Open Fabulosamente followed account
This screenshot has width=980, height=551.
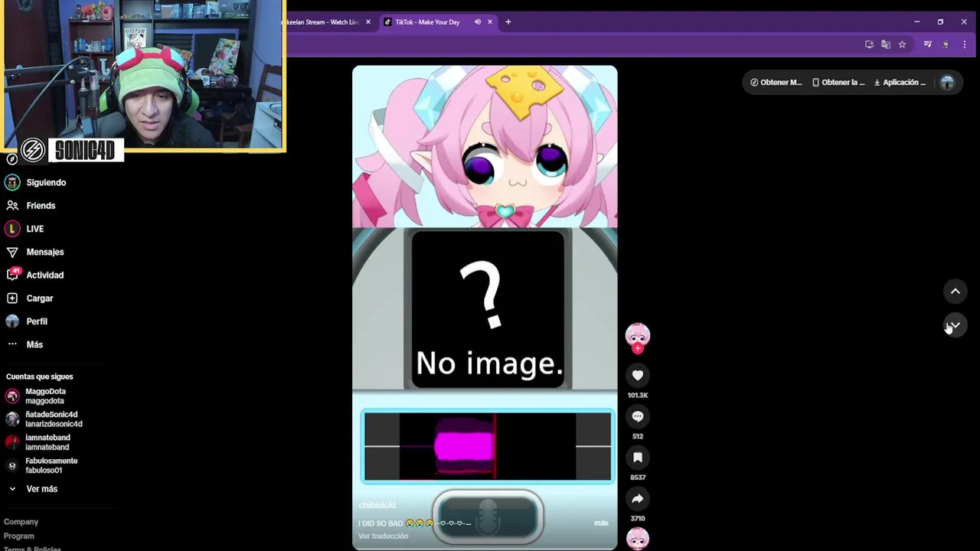(51, 465)
